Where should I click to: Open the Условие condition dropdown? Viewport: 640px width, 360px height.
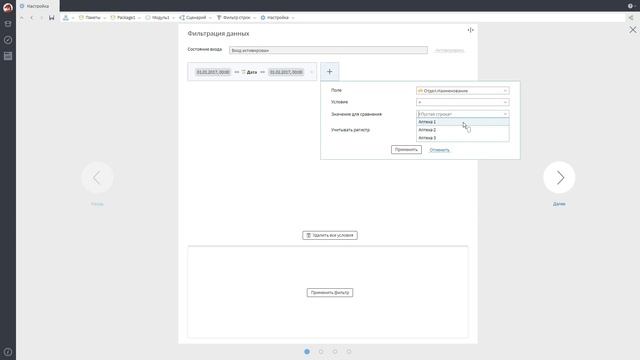[462, 102]
